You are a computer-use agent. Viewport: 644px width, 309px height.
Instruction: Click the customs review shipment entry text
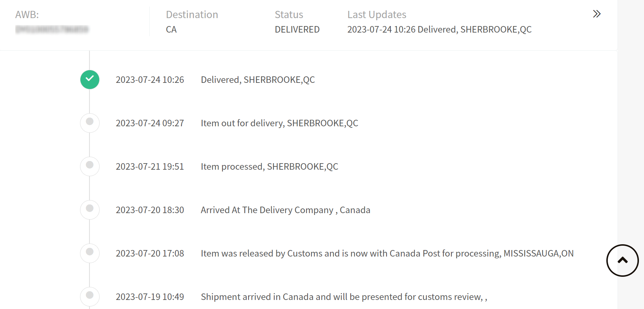[344, 297]
